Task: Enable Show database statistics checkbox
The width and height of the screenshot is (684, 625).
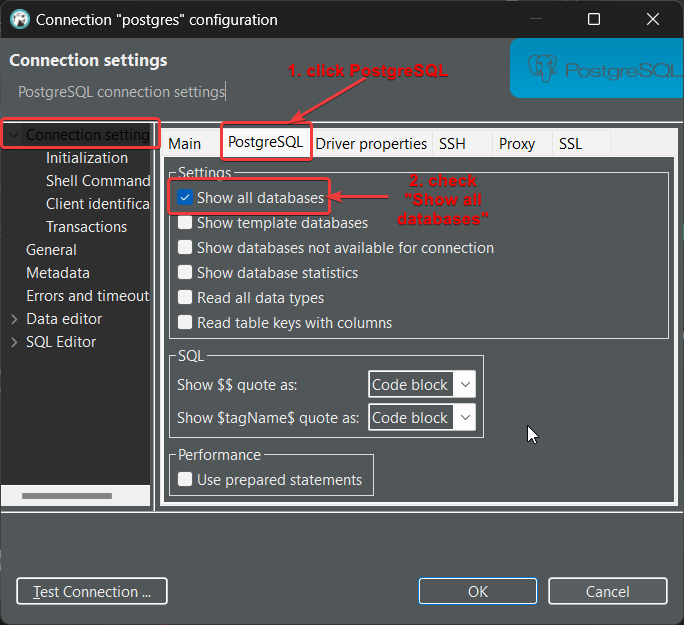Action: click(185, 273)
